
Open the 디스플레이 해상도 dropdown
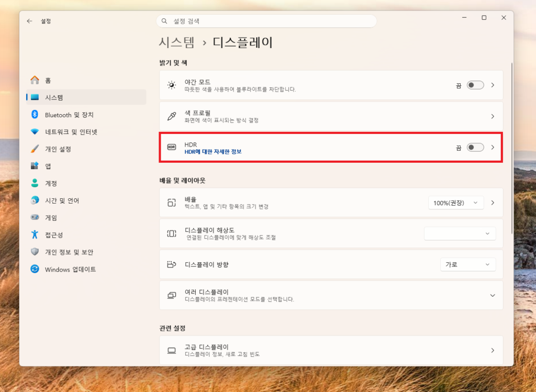point(460,233)
